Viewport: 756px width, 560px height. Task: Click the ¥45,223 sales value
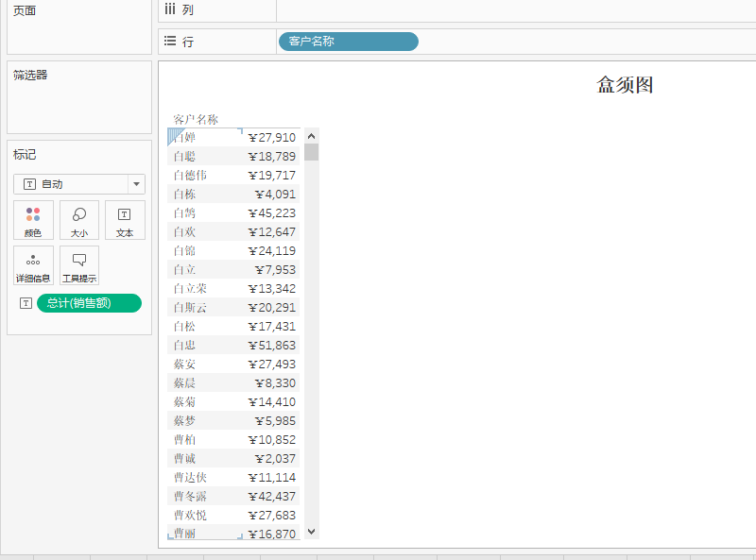272,213
